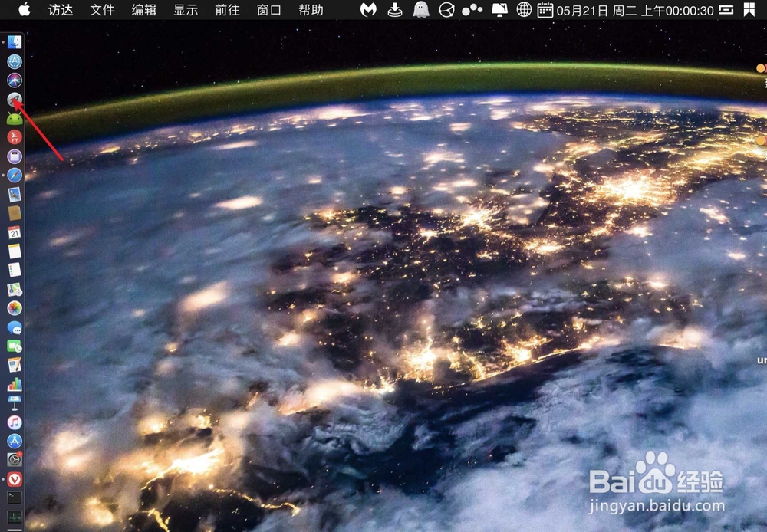Viewport: 767px width, 532px height.
Task: Open the green Android robot app
Action: pos(15,118)
